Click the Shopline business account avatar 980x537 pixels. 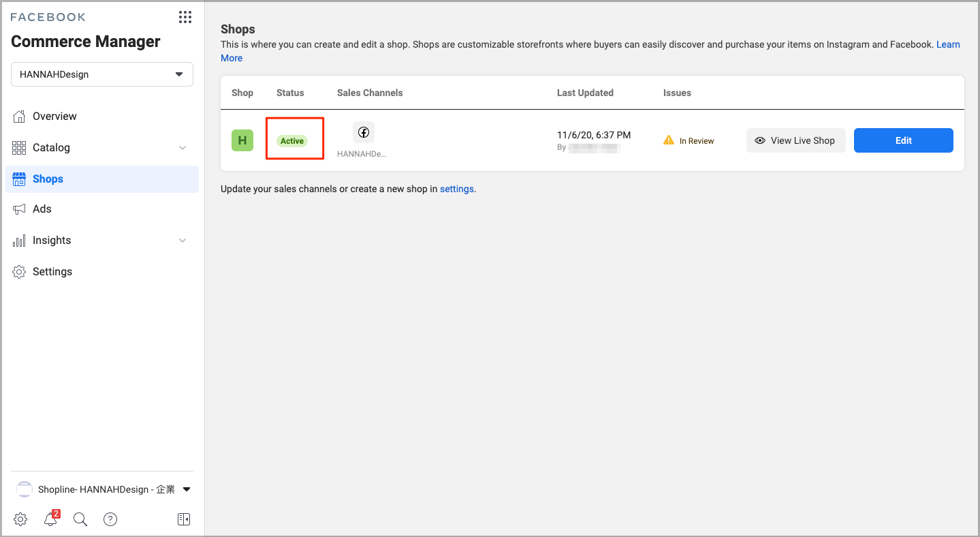[25, 489]
